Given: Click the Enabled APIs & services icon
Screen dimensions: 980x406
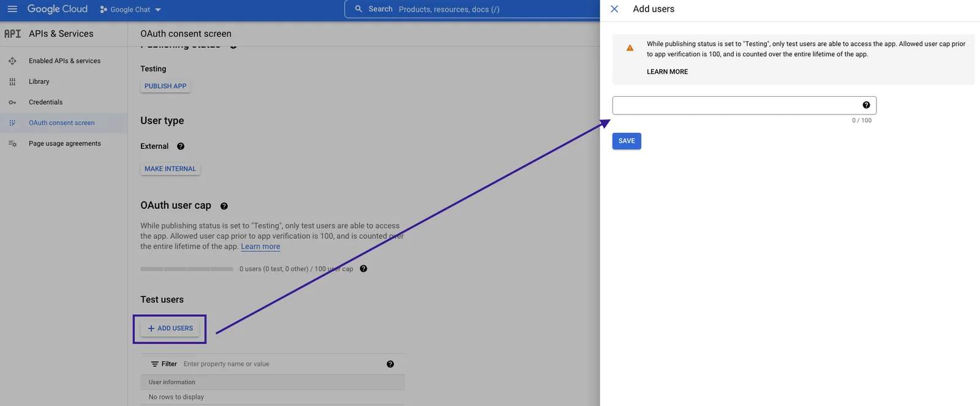Looking at the screenshot, I should pos(12,61).
